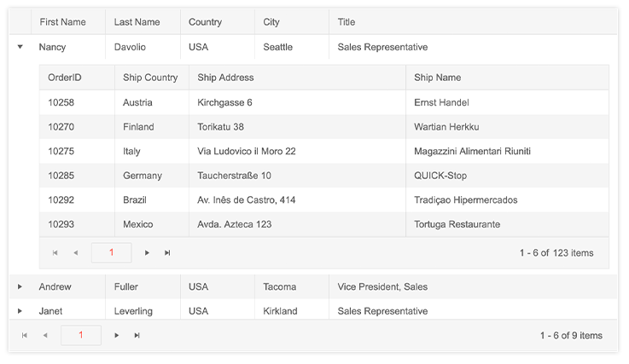Go to first page in orders pager
Image resolution: width=629 pixels, height=364 pixels.
tap(55, 253)
